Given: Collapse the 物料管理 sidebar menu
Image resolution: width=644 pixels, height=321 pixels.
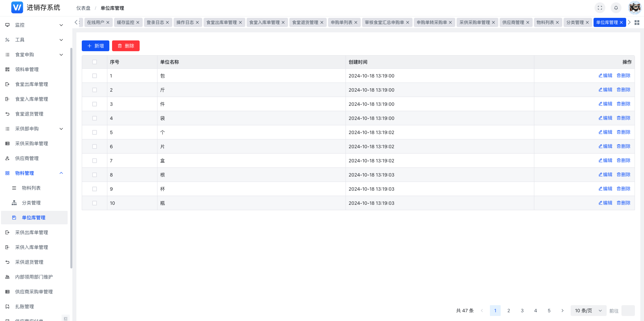Looking at the screenshot, I should coord(34,173).
